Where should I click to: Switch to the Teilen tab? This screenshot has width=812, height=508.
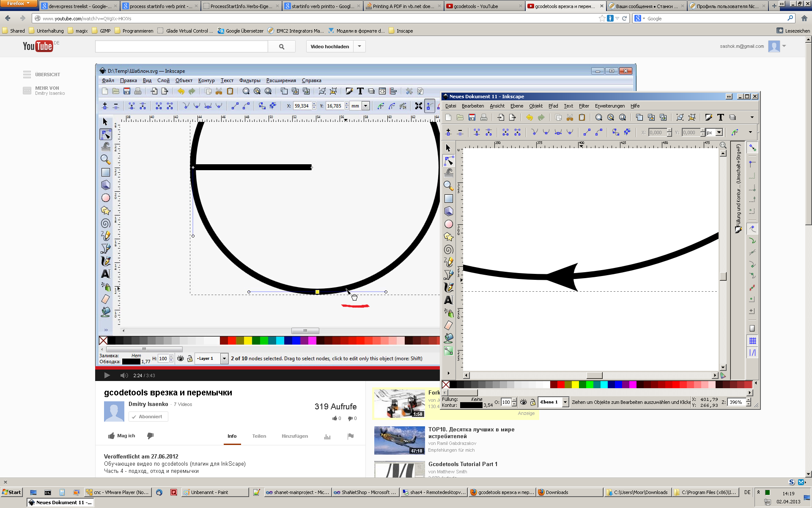click(259, 436)
